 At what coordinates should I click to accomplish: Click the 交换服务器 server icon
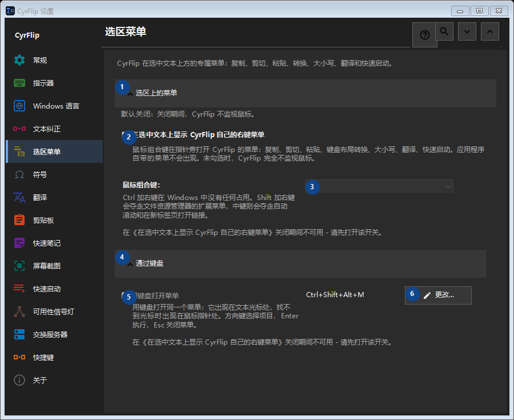tap(19, 334)
